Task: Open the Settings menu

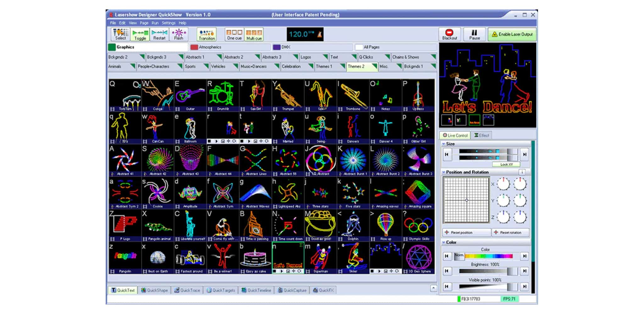Action: [x=168, y=23]
